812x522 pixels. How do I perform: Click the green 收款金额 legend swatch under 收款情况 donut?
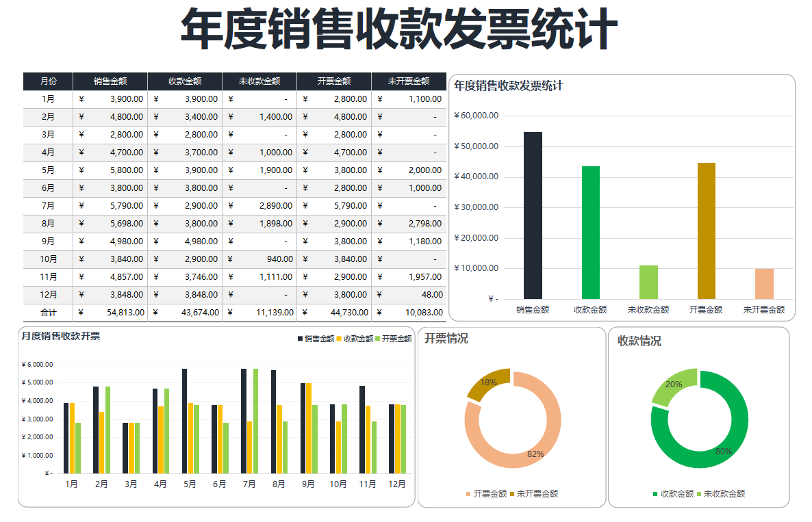654,493
